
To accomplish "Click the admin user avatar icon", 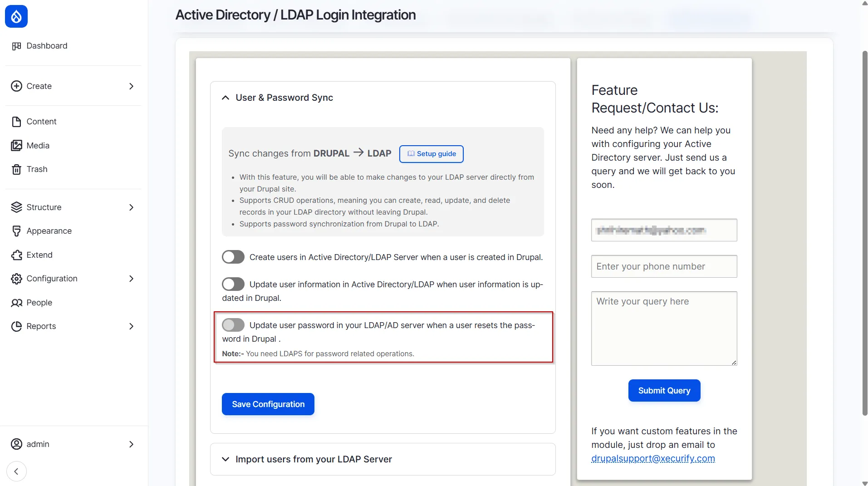I will tap(16, 444).
